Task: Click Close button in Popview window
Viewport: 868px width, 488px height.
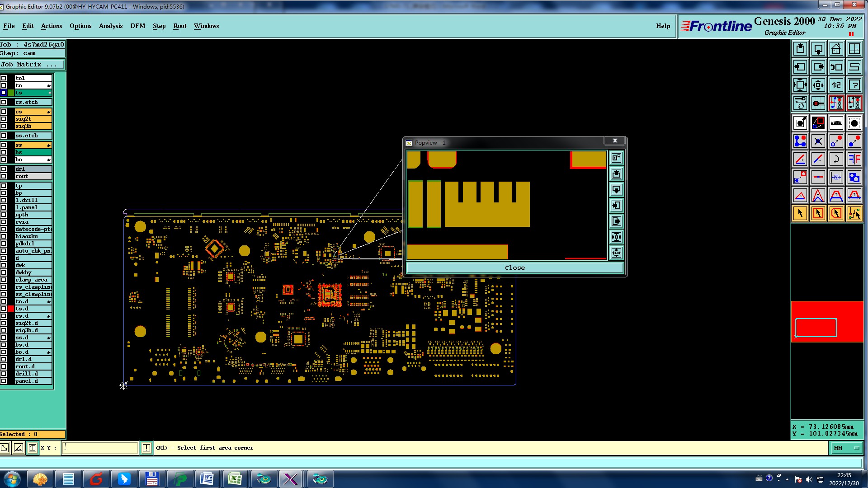Action: 514,267
